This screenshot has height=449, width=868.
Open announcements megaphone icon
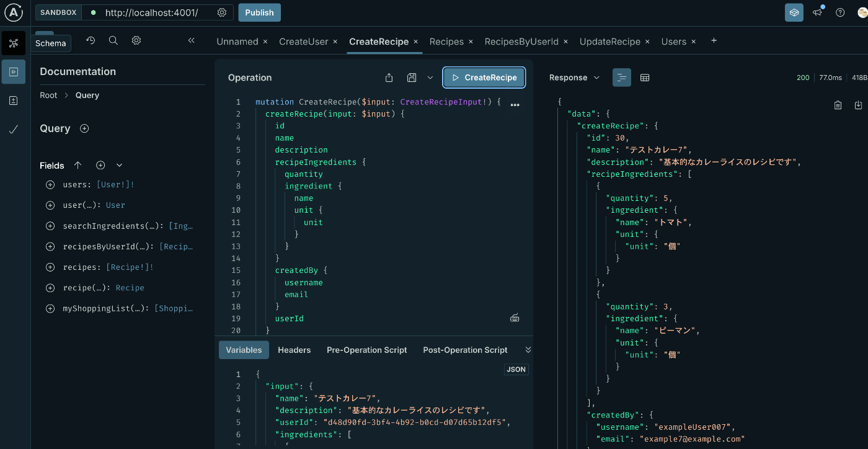pyautogui.click(x=818, y=12)
